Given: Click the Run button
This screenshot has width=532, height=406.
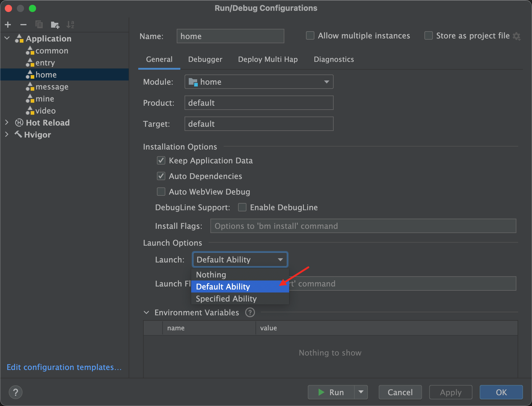Looking at the screenshot, I should coord(331,392).
